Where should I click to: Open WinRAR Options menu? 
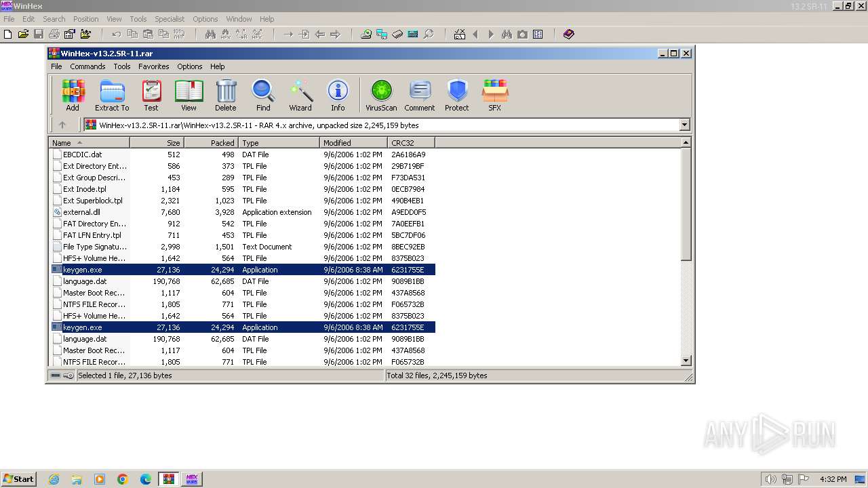190,66
